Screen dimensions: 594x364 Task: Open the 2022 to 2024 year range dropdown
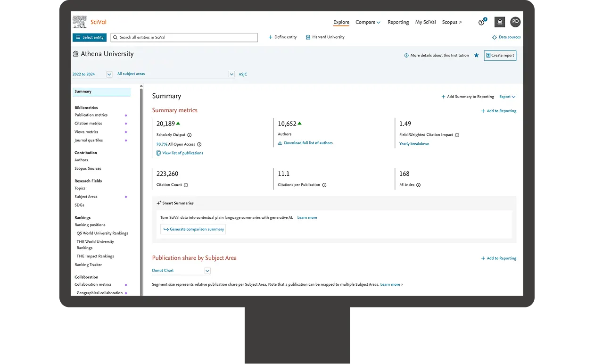(109, 74)
